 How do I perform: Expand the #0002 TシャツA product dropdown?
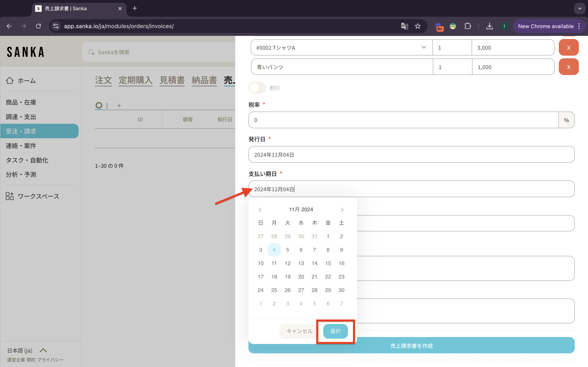pyautogui.click(x=423, y=48)
